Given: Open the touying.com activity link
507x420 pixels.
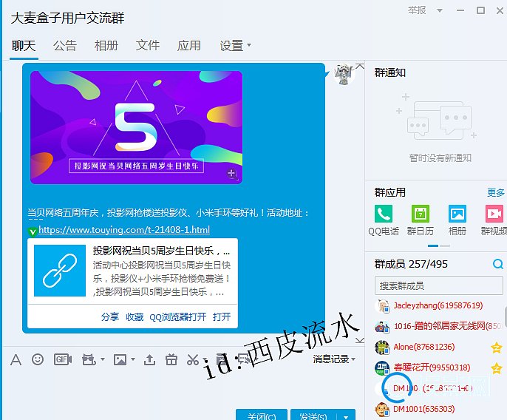Looking at the screenshot, I should 123,230.
